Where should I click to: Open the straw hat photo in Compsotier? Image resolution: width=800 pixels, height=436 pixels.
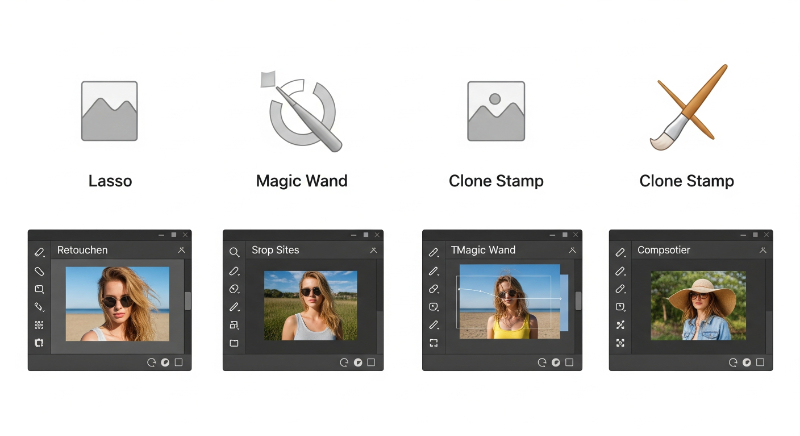coord(698,305)
